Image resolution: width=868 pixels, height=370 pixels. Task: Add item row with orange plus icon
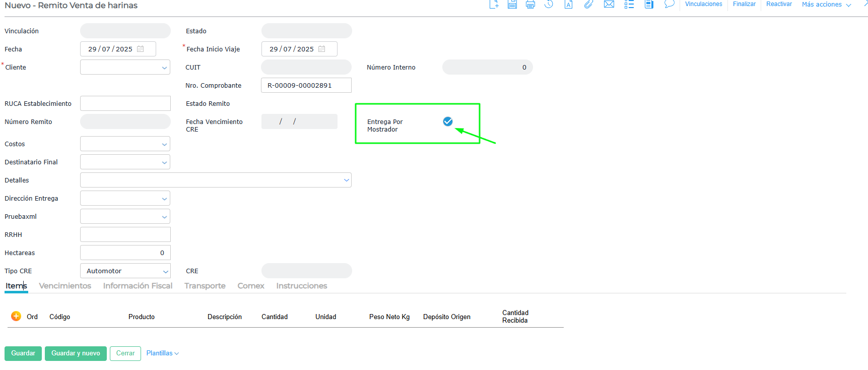point(16,316)
